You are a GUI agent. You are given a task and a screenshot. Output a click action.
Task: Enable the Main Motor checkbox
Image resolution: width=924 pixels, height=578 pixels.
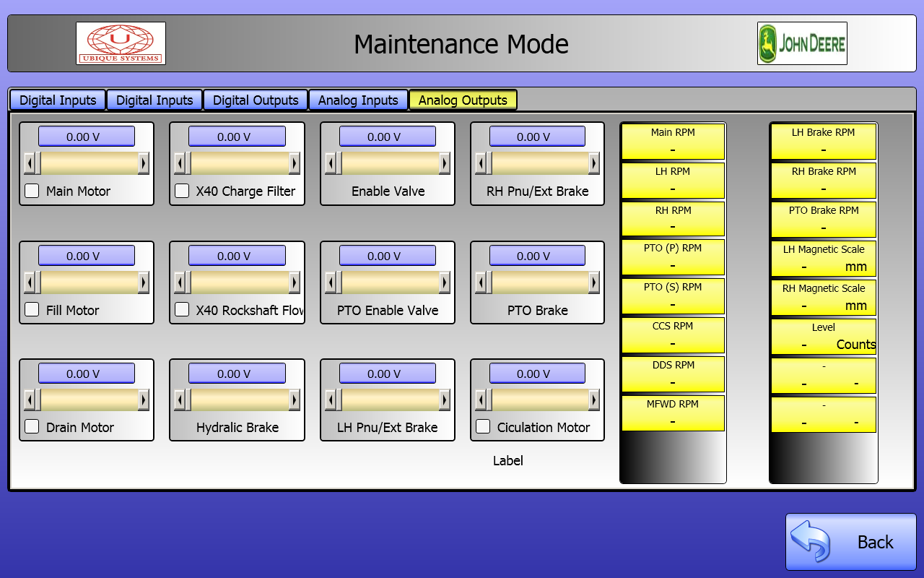pos(32,191)
